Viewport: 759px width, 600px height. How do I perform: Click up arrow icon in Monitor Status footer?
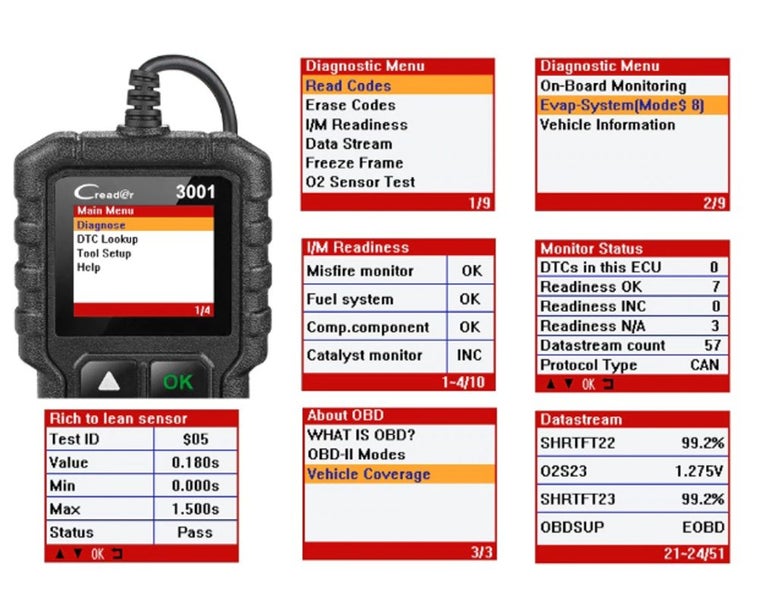pos(548,384)
